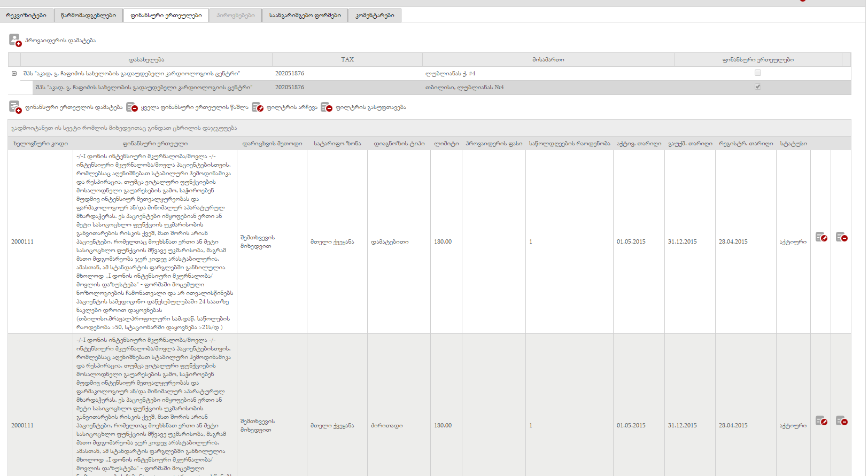Click the delete all financial units icon
This screenshot has height=476, width=868.
[x=132, y=107]
